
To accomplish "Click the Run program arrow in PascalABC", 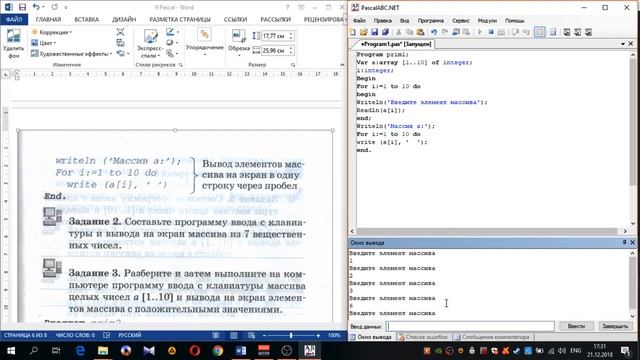I will click(x=480, y=32).
